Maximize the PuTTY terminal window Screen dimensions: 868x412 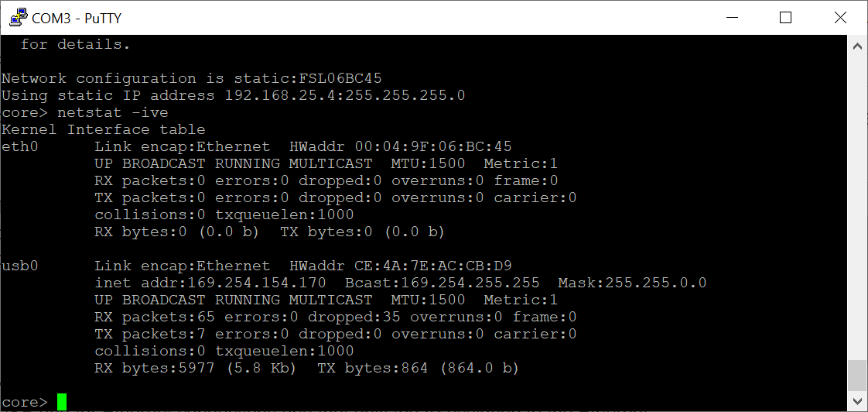click(x=785, y=17)
